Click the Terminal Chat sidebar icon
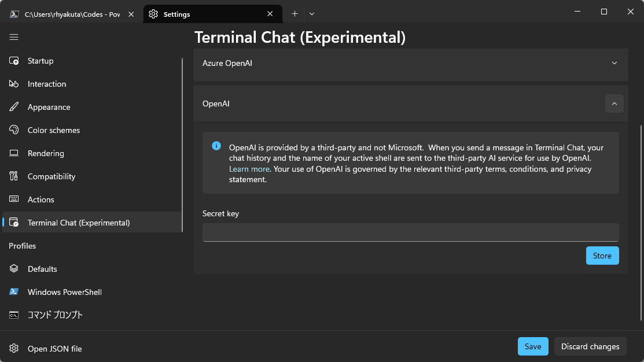The width and height of the screenshot is (644, 362). coord(13,223)
